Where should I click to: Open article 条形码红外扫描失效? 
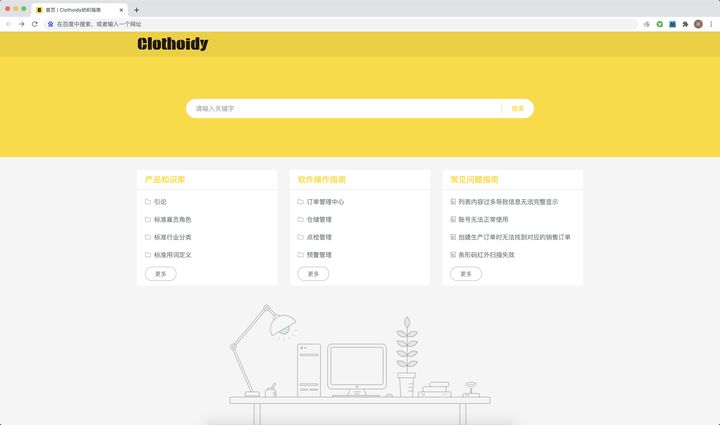(x=486, y=255)
